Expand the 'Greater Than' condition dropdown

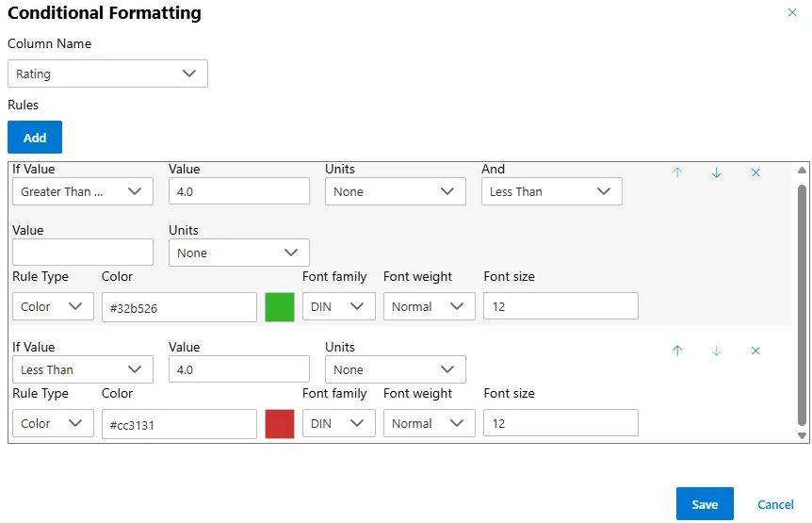82,191
